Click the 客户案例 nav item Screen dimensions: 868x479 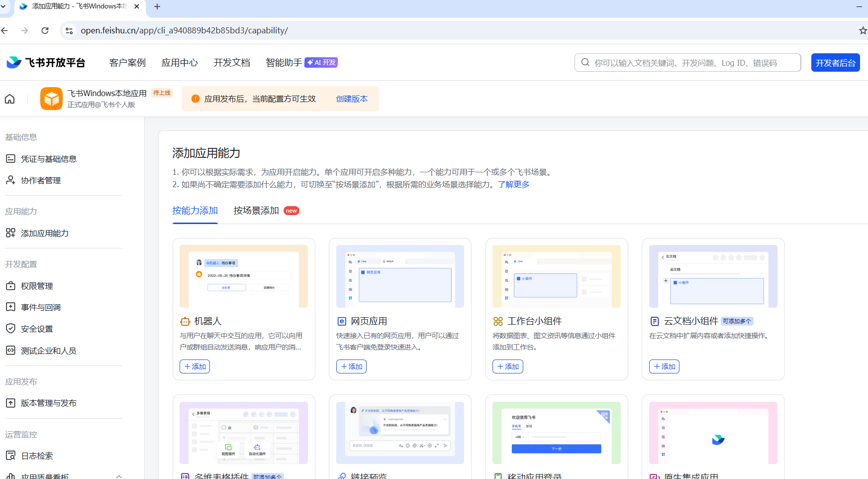[127, 63]
